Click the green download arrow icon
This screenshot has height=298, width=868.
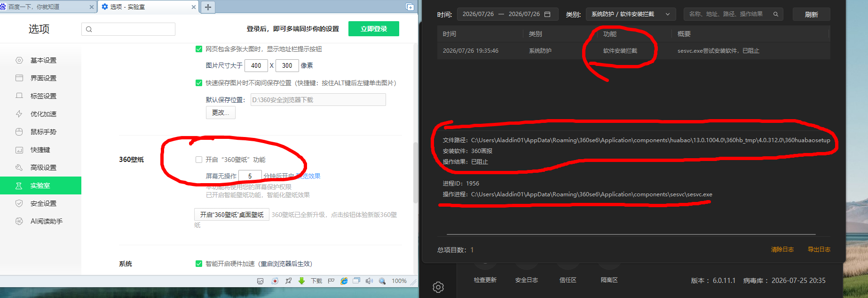(301, 281)
